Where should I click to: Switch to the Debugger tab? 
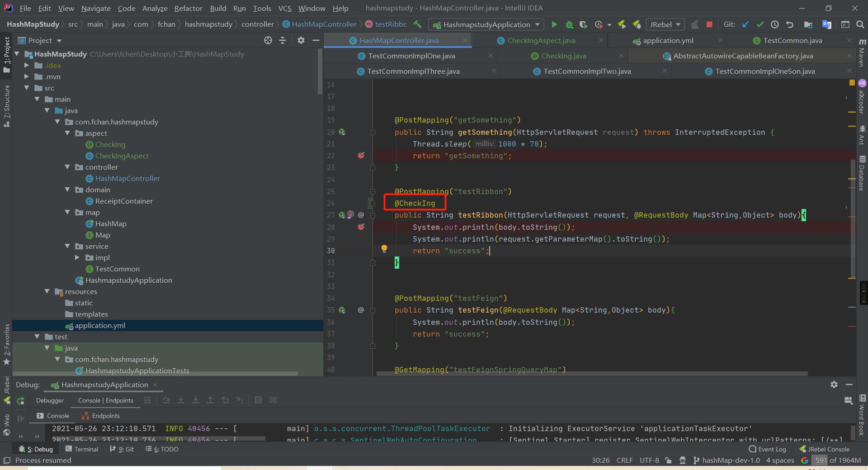coord(50,400)
